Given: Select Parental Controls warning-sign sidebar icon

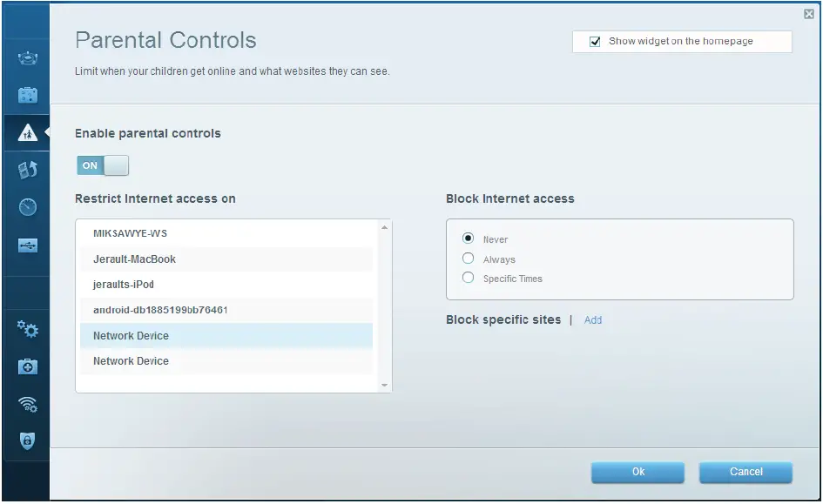Looking at the screenshot, I should 27,133.
